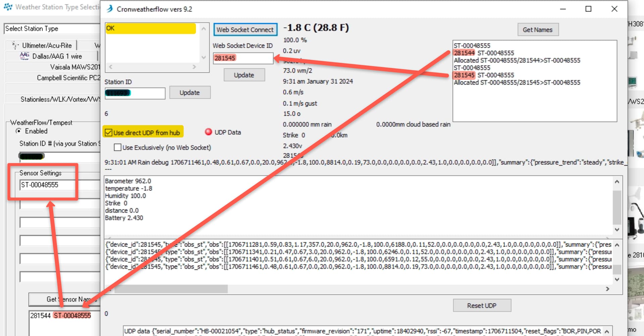
Task: Click the UDP data hub_status line
Action: point(363,331)
